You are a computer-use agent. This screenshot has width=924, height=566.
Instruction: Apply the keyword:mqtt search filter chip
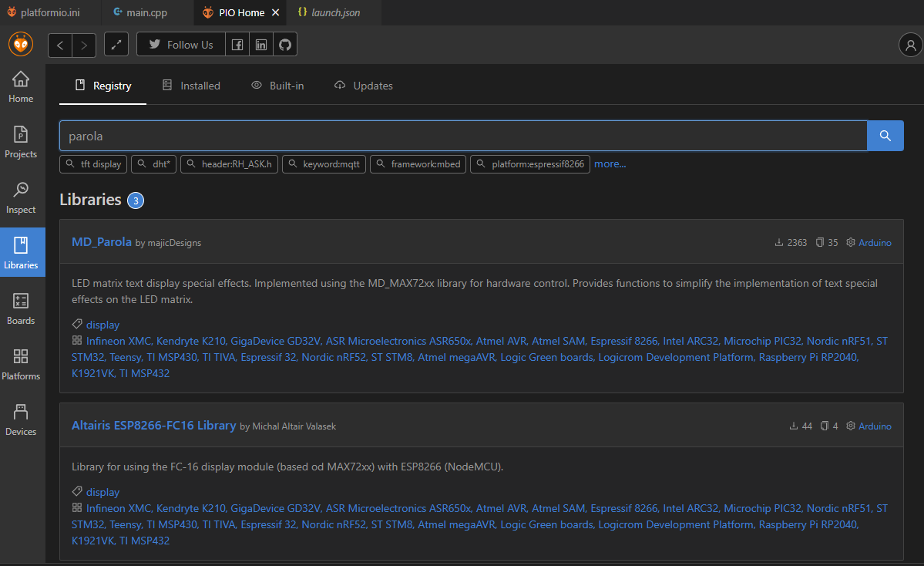pos(324,164)
